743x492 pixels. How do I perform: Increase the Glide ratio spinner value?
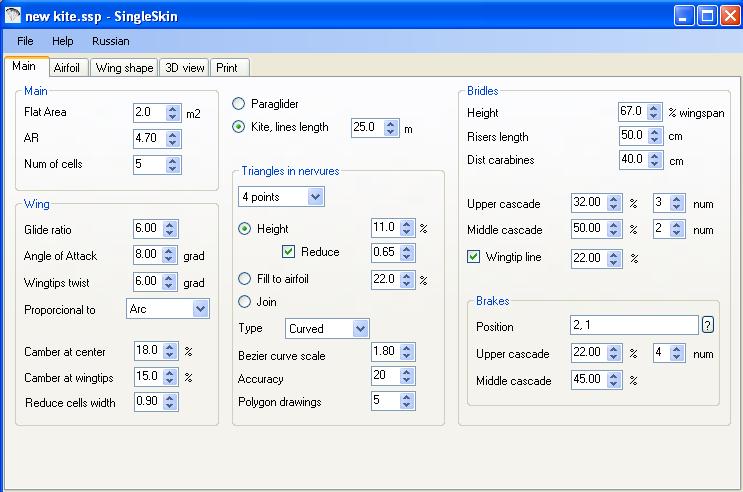click(x=169, y=225)
